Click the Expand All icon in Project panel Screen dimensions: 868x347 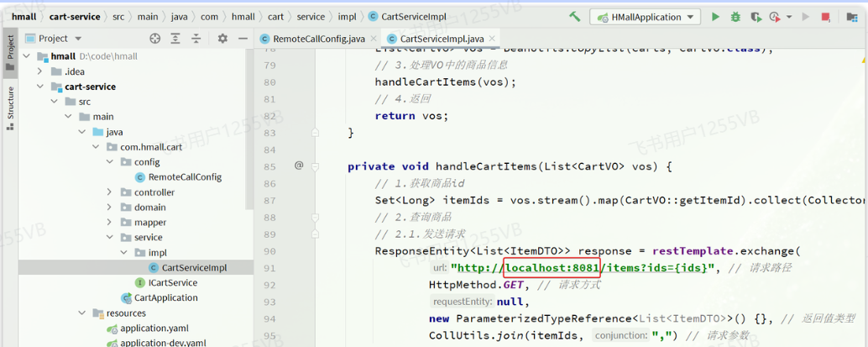pyautogui.click(x=175, y=39)
